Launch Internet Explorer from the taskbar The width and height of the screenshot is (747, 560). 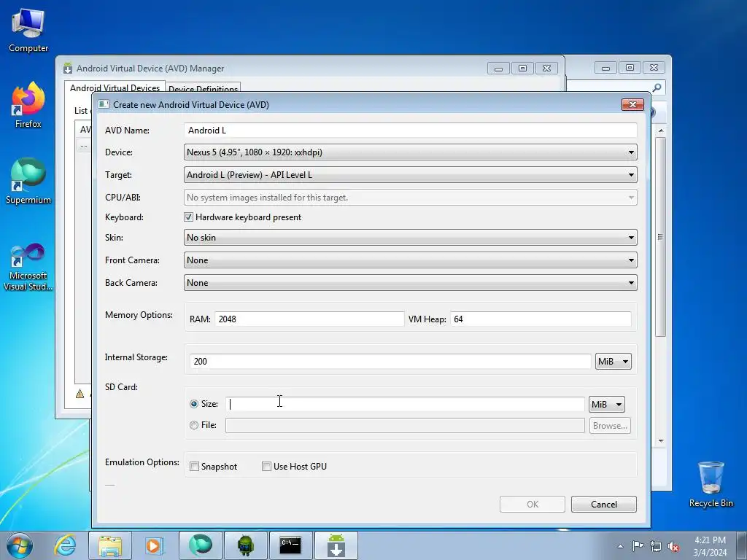pos(65,545)
